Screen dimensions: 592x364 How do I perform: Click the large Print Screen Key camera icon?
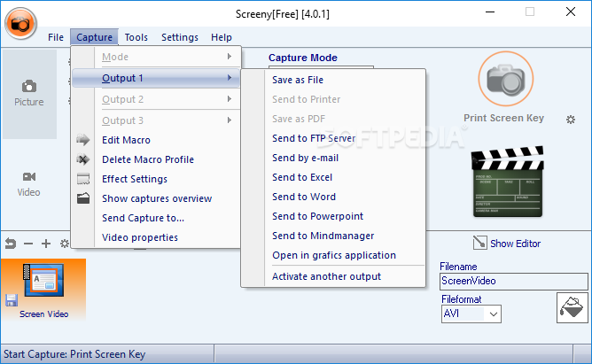(505, 79)
